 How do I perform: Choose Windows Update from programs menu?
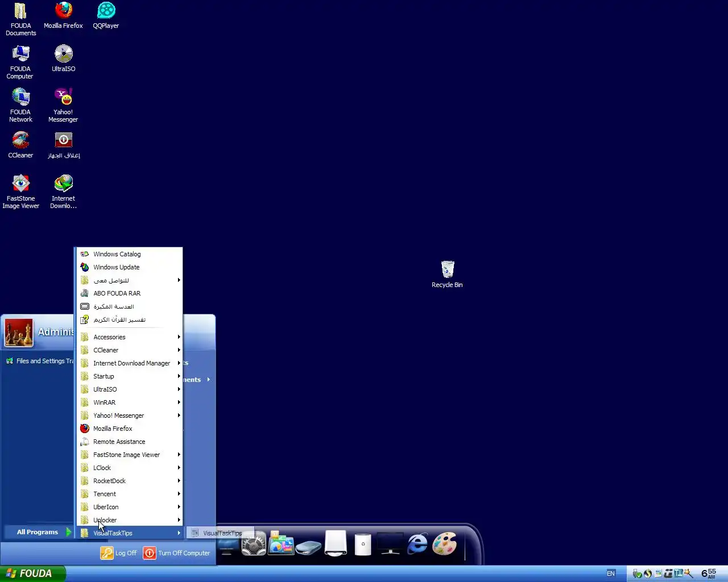[130, 267]
